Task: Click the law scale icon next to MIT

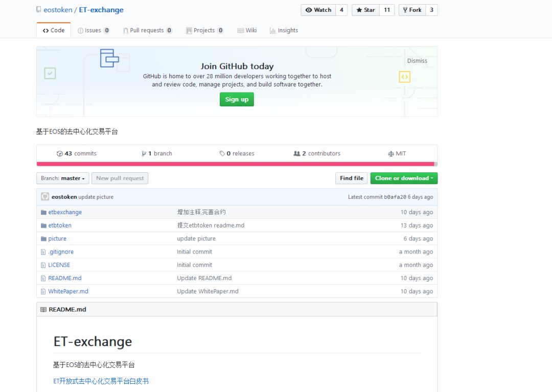Action: click(x=391, y=154)
